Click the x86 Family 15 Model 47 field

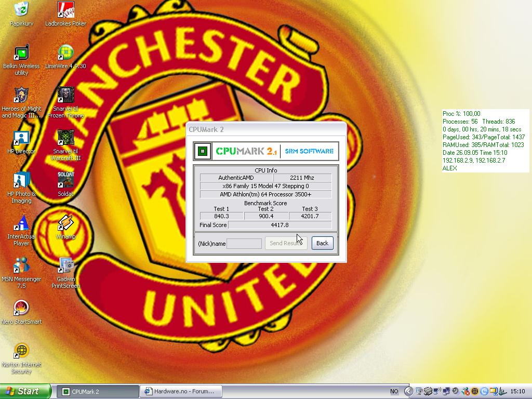[x=265, y=186]
